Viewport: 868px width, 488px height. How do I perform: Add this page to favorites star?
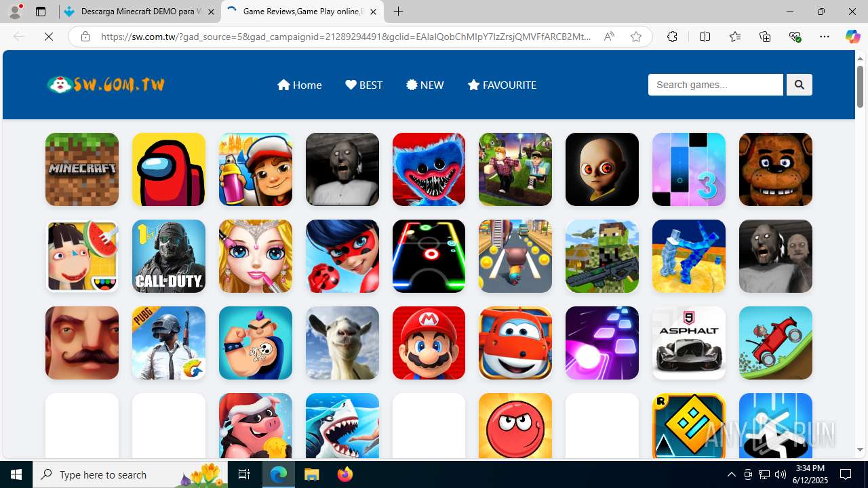[635, 37]
